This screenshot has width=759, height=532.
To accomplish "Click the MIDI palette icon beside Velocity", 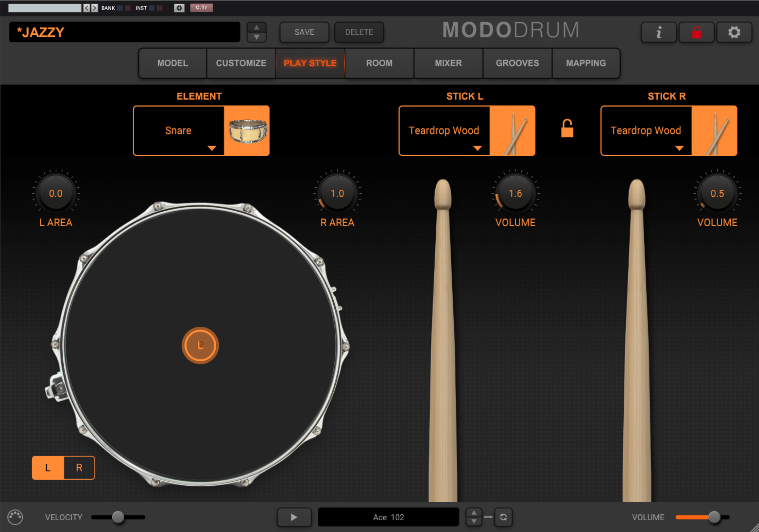I will (x=15, y=517).
